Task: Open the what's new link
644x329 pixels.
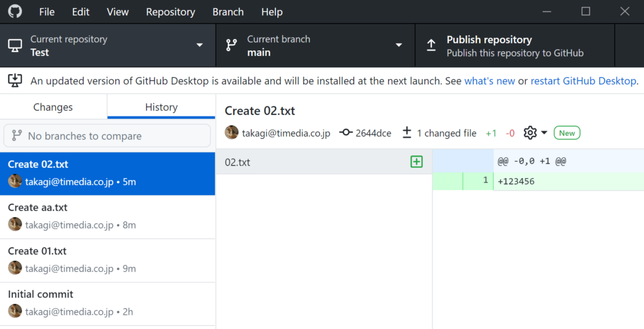Action: [489, 81]
